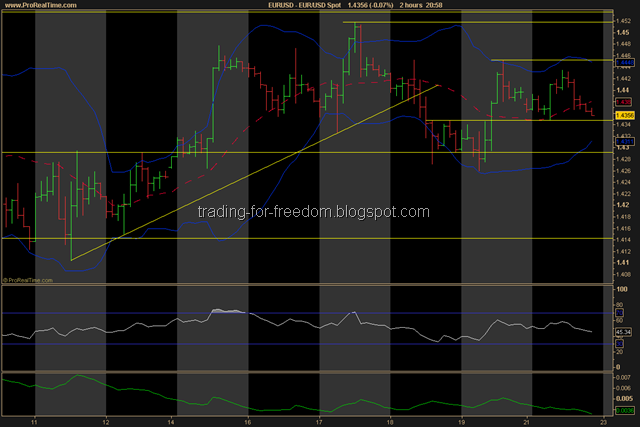Viewport: 640px width, 427px height.
Task: Click date 14 on the time axis
Action: pyautogui.click(x=171, y=422)
